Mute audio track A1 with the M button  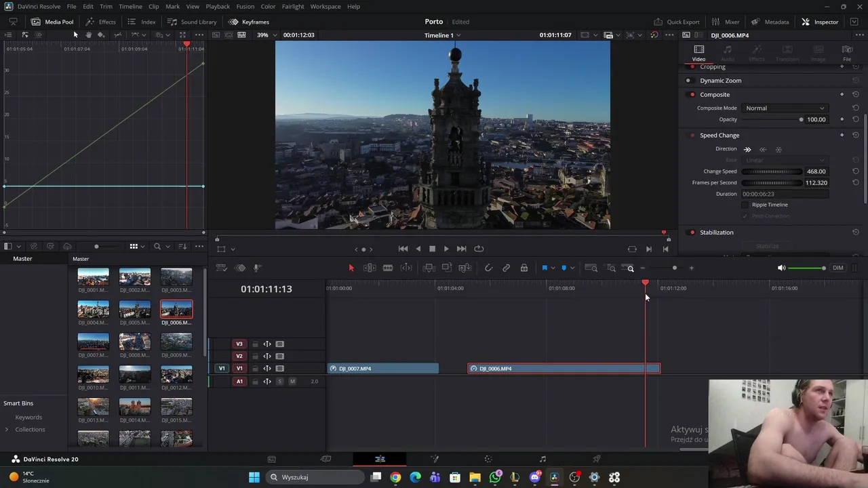[292, 382]
